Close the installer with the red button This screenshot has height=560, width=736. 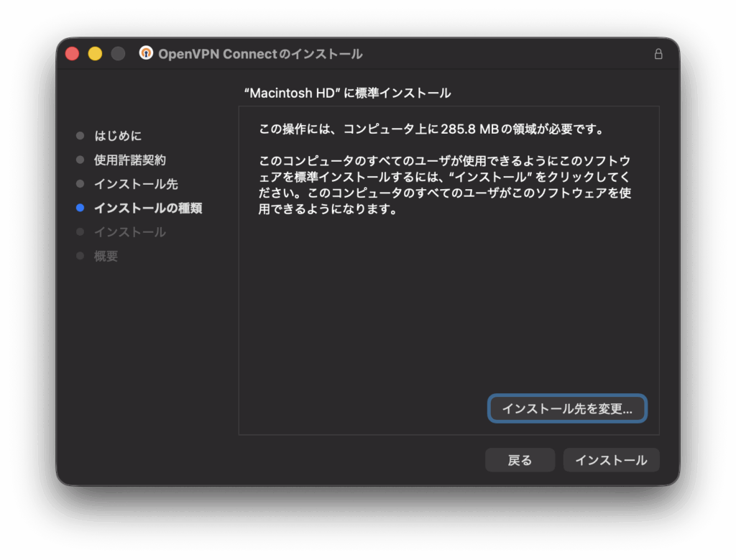[x=72, y=54]
